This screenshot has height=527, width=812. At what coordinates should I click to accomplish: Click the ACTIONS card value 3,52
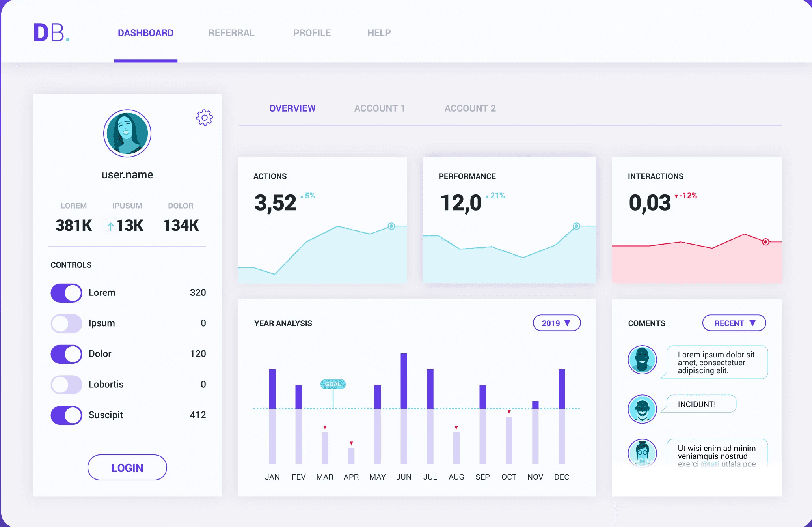coord(275,203)
